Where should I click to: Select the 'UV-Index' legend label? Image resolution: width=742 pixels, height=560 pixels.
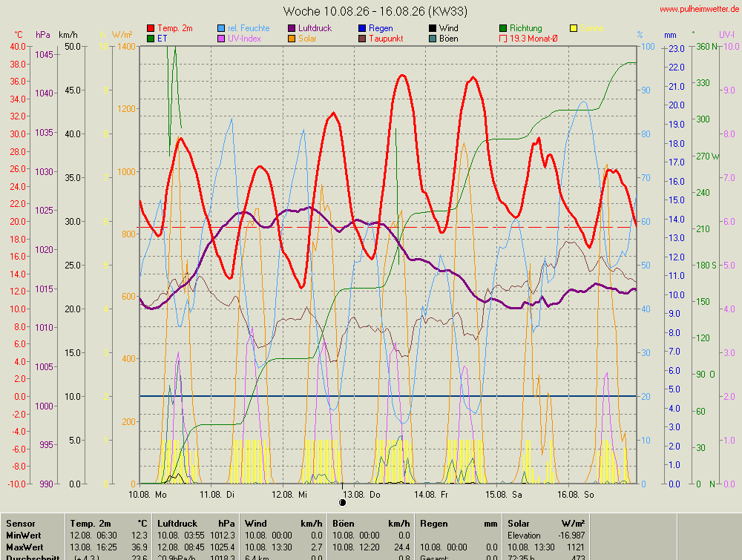244,39
